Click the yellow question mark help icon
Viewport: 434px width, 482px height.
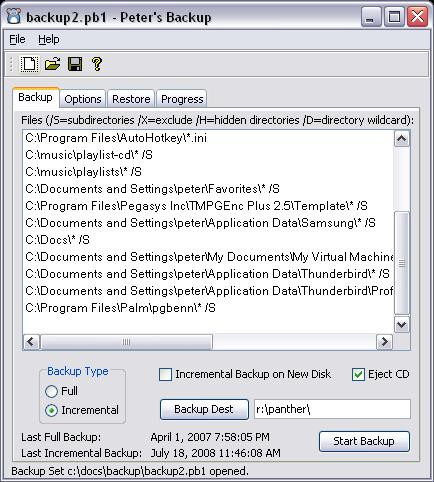coord(97,63)
